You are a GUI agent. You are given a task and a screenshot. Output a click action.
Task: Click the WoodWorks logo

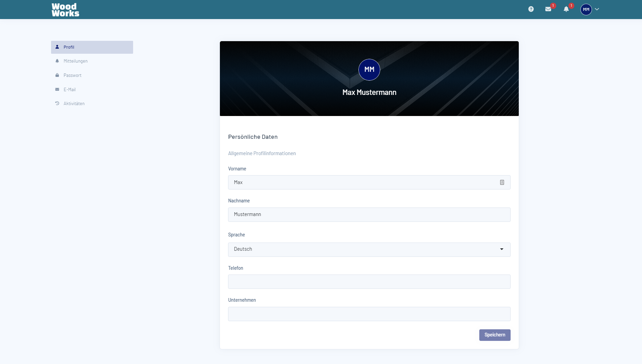coord(65,10)
